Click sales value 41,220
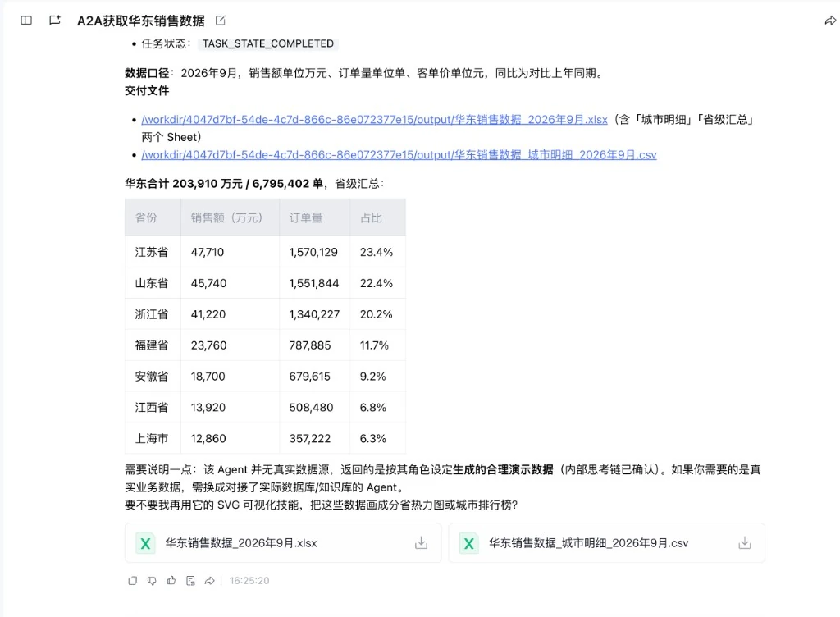This screenshot has width=840, height=617. point(208,314)
